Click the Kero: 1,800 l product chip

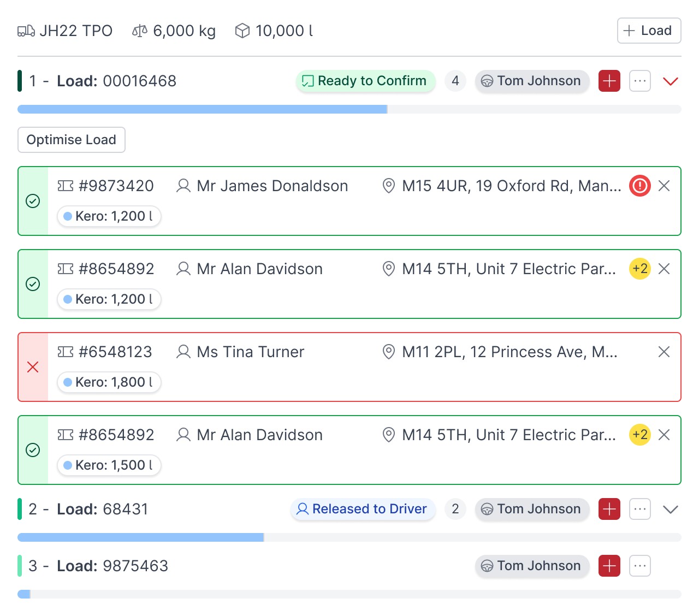point(109,382)
